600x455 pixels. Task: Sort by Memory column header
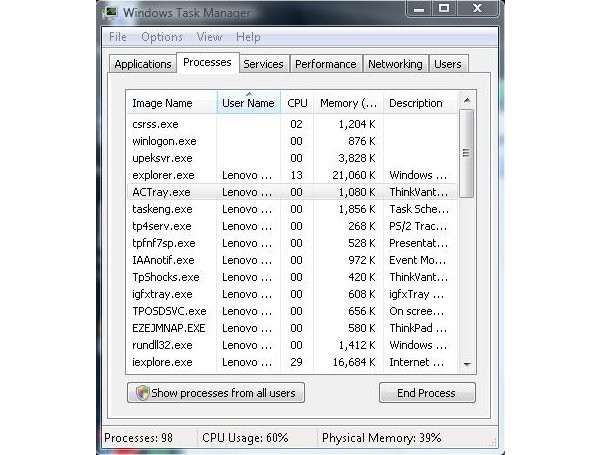click(x=348, y=103)
